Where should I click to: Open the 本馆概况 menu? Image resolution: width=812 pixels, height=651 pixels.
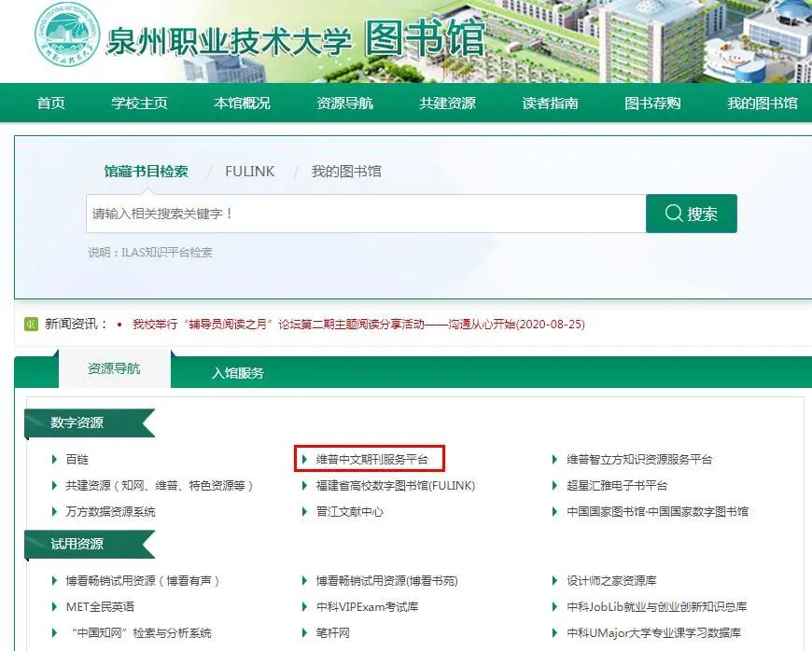point(242,103)
